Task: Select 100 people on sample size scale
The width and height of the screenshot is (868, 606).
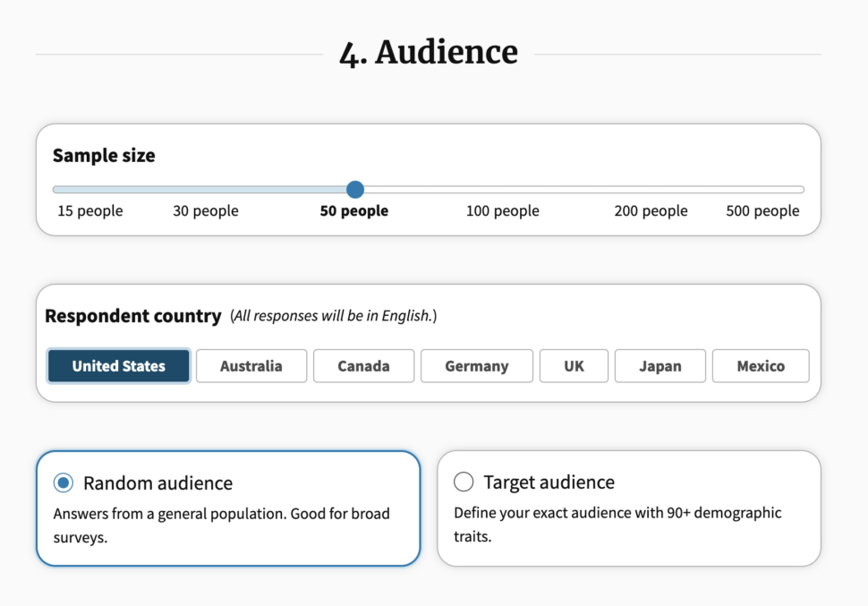Action: click(503, 211)
